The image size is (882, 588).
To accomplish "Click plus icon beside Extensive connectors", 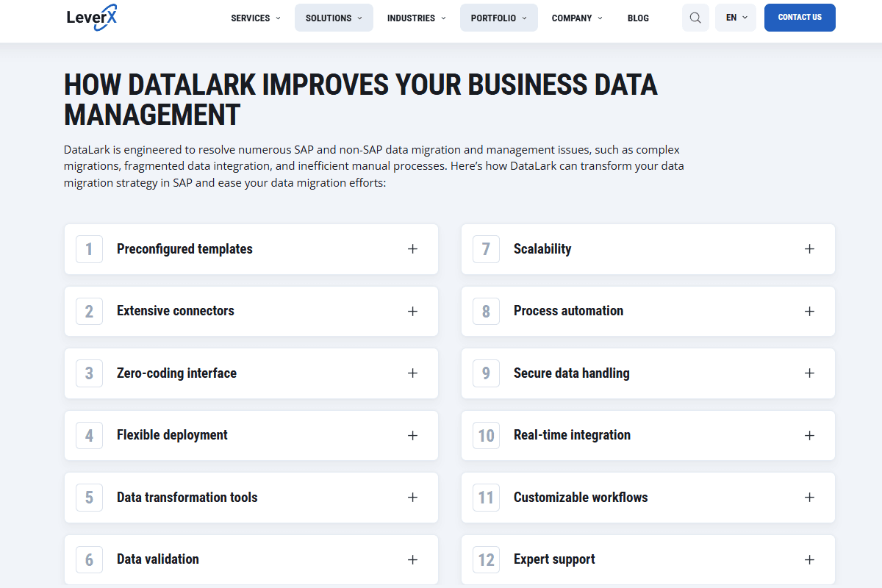I will [x=413, y=311].
